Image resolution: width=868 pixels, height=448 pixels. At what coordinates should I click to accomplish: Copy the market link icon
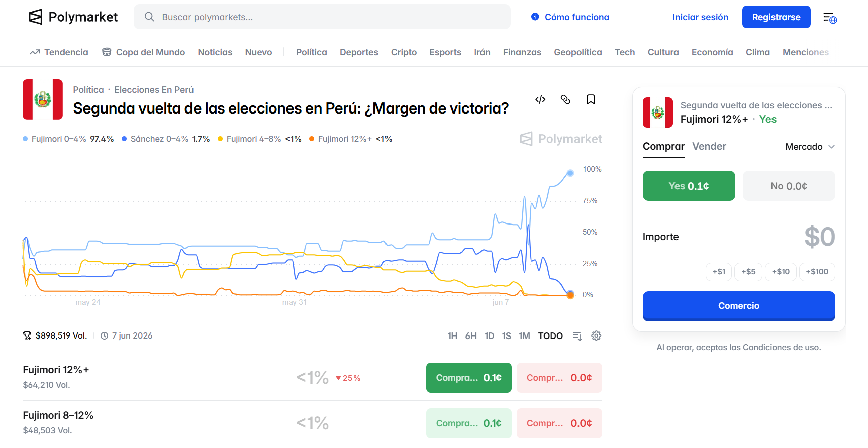[565, 99]
